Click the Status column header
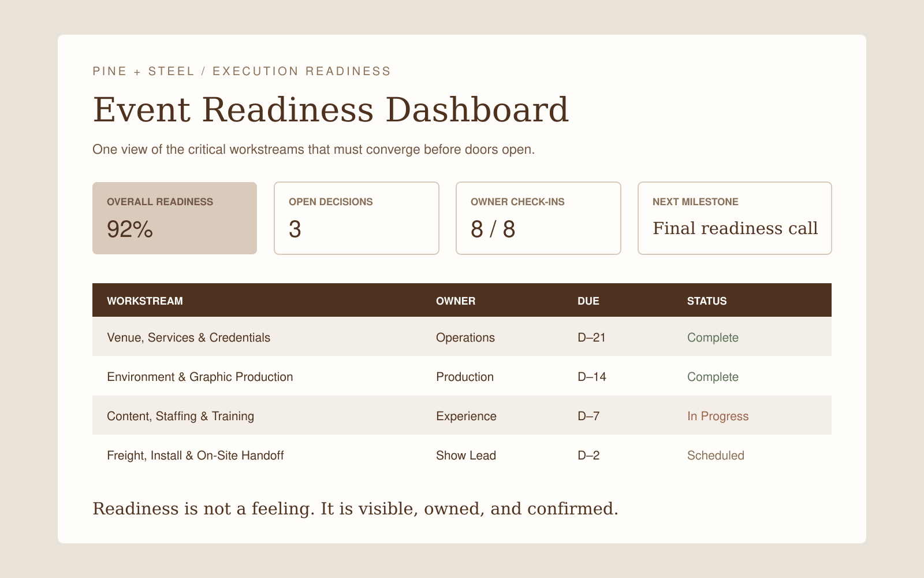Screen dimensions: 924x578 tap(707, 301)
